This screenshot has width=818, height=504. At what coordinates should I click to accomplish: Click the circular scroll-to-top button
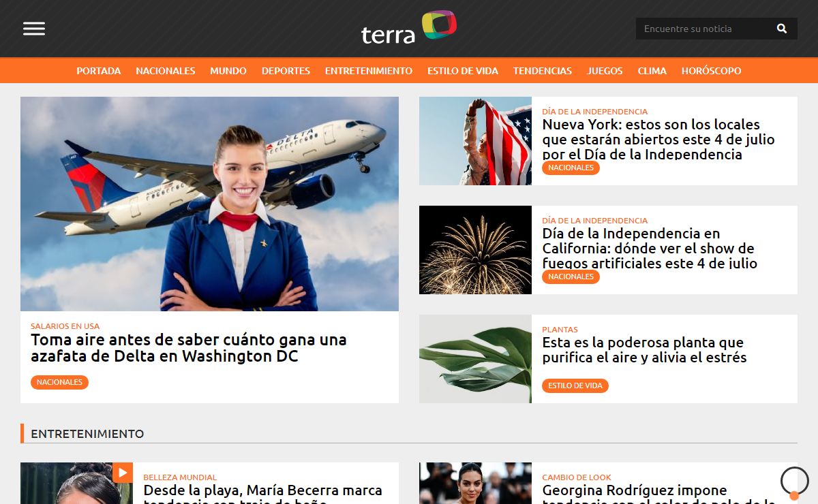pyautogui.click(x=794, y=481)
